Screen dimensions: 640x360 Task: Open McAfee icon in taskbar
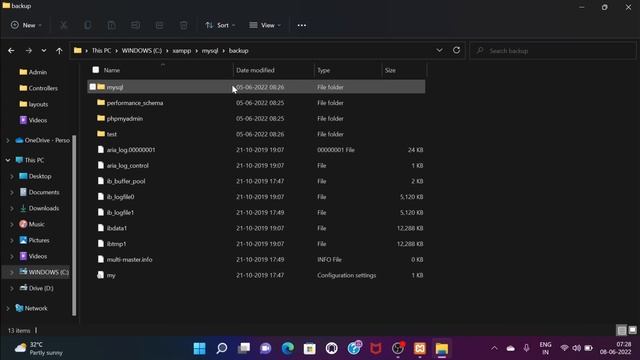[376, 348]
